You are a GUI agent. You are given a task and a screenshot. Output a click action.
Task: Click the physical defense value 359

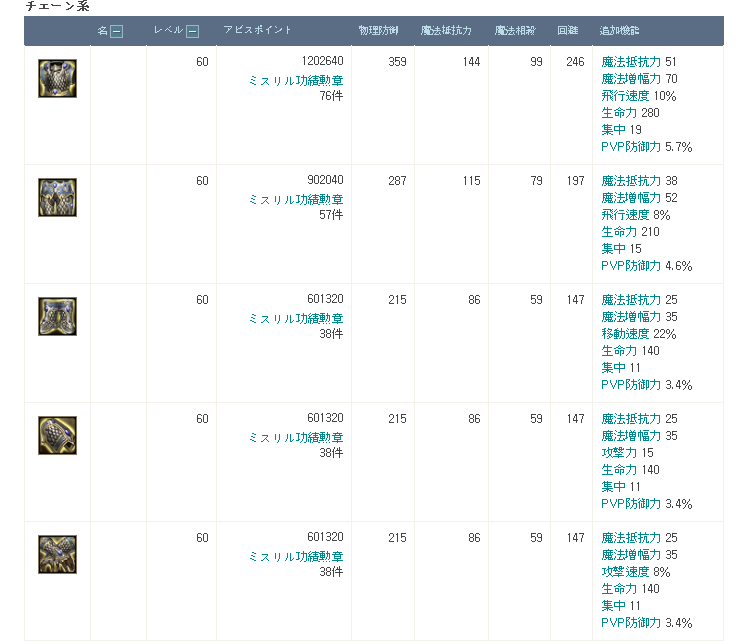point(397,62)
